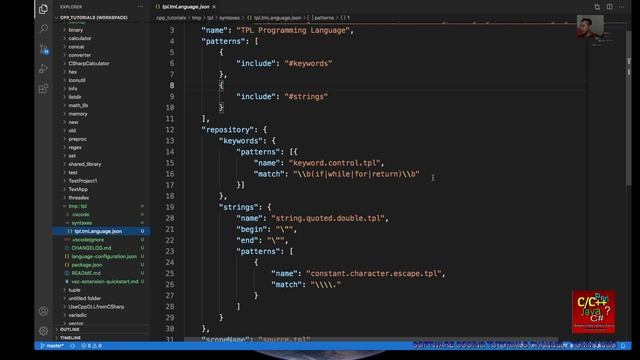Viewport: 640px width, 360px height.
Task: Open CHANGELOG.md in the explorer
Action: [91, 248]
